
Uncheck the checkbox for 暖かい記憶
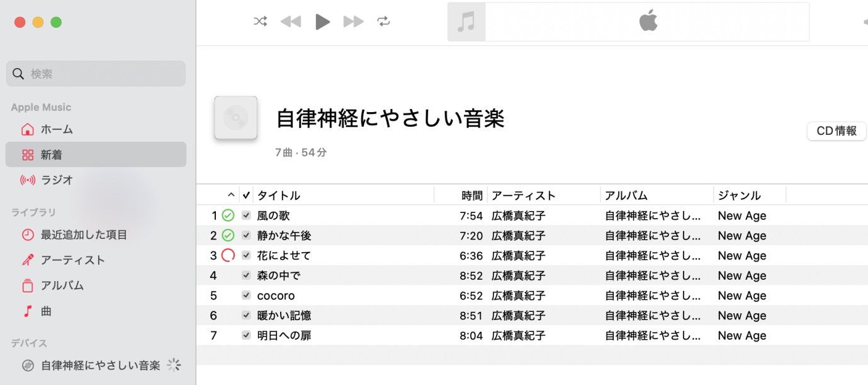click(x=246, y=315)
